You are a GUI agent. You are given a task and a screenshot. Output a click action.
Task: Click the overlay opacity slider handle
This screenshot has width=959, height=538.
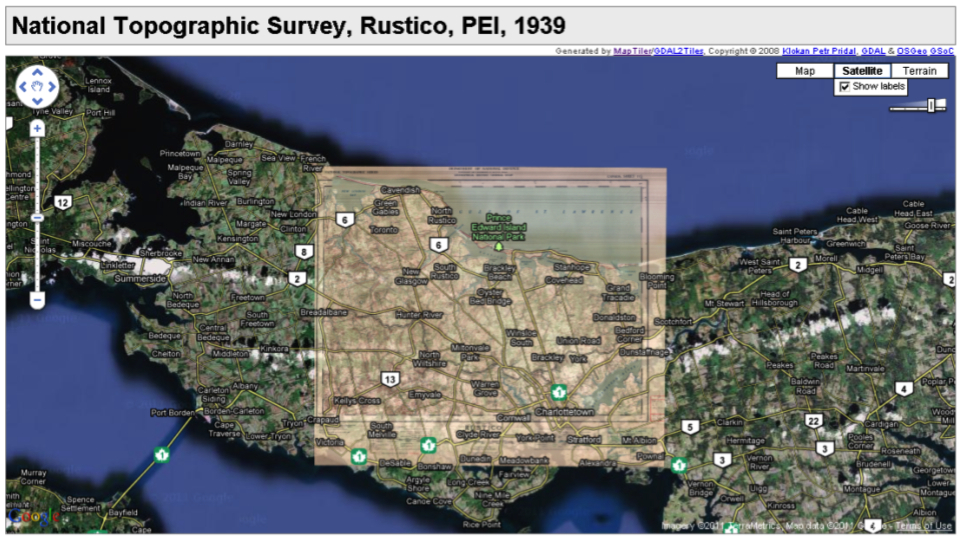pyautogui.click(x=931, y=106)
